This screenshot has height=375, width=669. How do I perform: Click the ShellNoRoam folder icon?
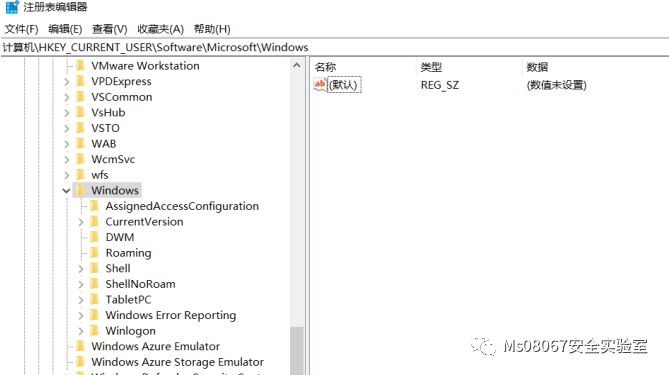tap(95, 284)
